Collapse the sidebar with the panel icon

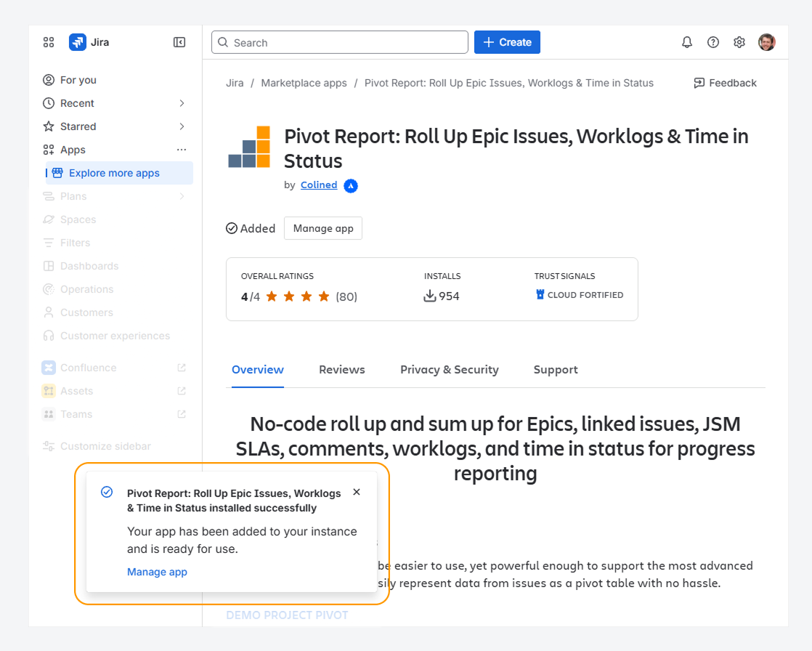(x=179, y=42)
